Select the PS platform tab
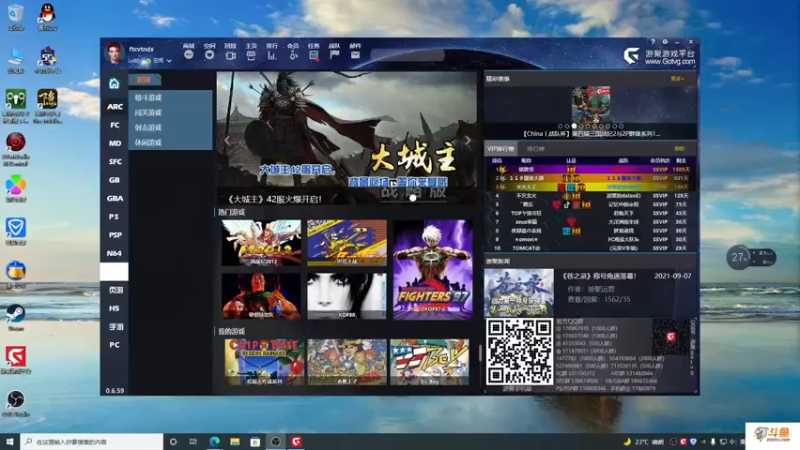This screenshot has width=800, height=450. 114,217
